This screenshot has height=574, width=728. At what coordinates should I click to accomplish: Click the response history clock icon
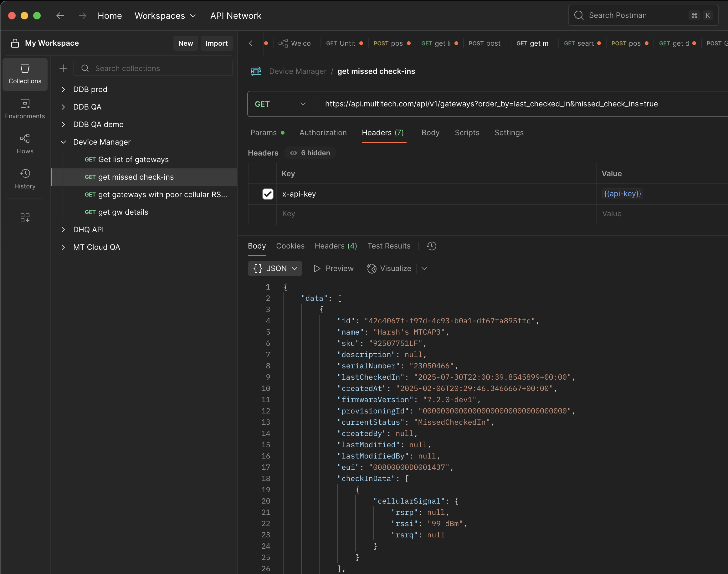(x=432, y=246)
